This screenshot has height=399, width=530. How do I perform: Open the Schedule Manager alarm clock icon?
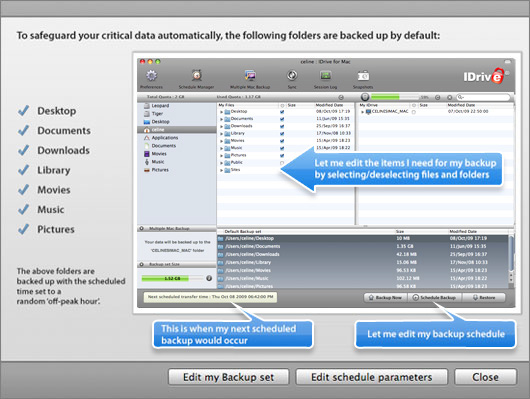coord(197,75)
